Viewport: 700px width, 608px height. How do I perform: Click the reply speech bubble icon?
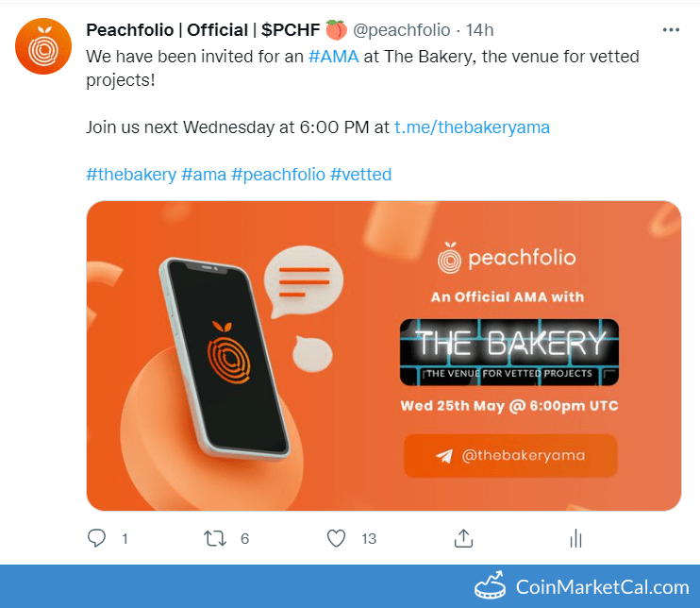[x=97, y=538]
